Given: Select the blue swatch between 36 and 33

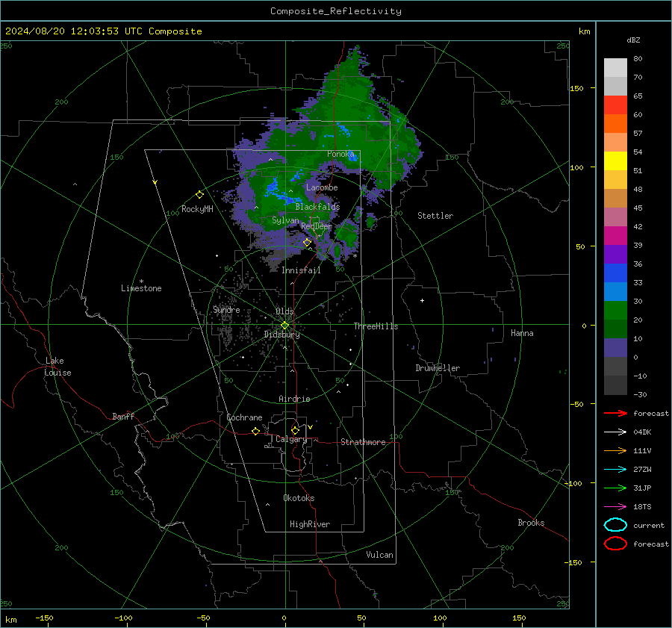Looking at the screenshot, I should click(615, 273).
